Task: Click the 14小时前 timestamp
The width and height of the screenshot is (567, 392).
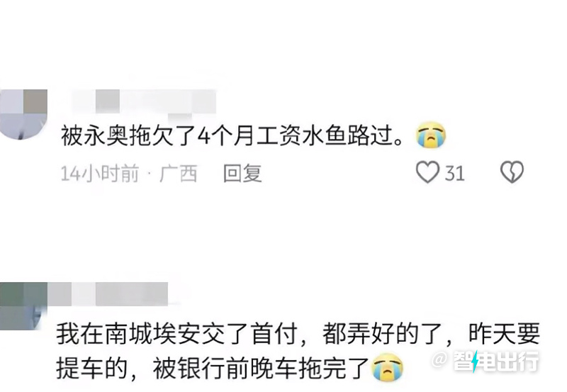Action: [x=100, y=173]
